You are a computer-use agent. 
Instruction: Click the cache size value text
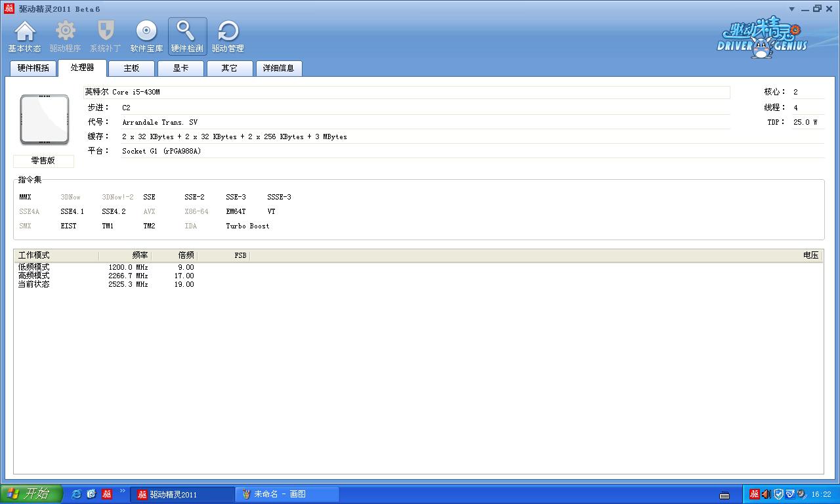(x=234, y=136)
